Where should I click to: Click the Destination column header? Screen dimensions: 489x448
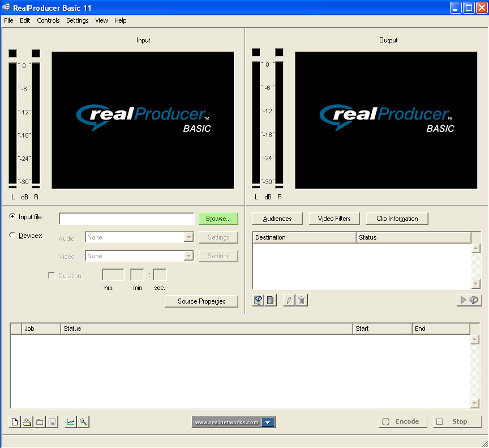click(x=304, y=237)
